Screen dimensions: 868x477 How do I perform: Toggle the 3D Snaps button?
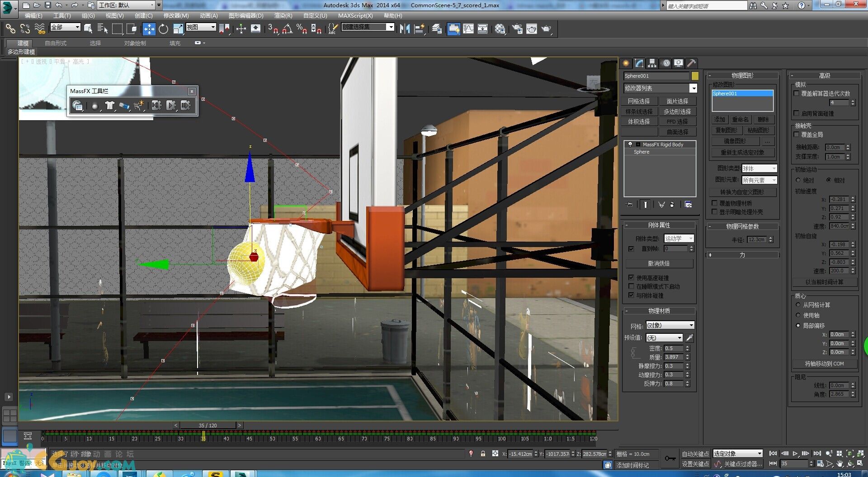[273, 29]
